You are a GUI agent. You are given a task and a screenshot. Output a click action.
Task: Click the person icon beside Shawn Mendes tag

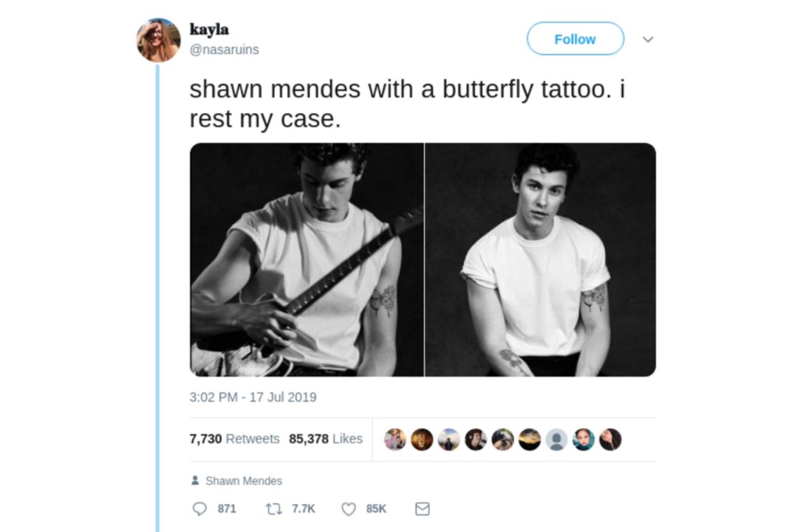[x=195, y=480]
